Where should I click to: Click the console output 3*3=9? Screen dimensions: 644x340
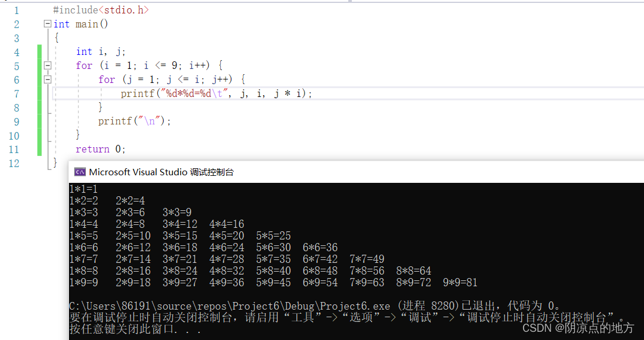click(177, 212)
